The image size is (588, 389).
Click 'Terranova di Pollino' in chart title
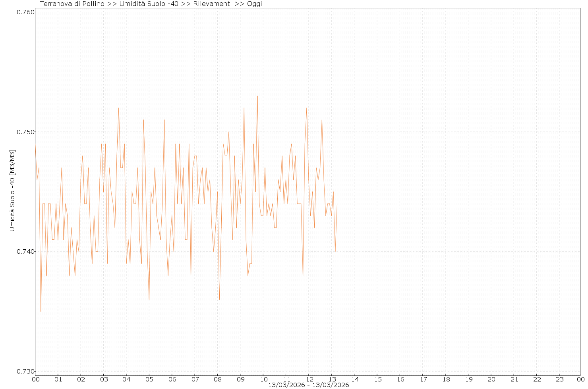(73, 4)
